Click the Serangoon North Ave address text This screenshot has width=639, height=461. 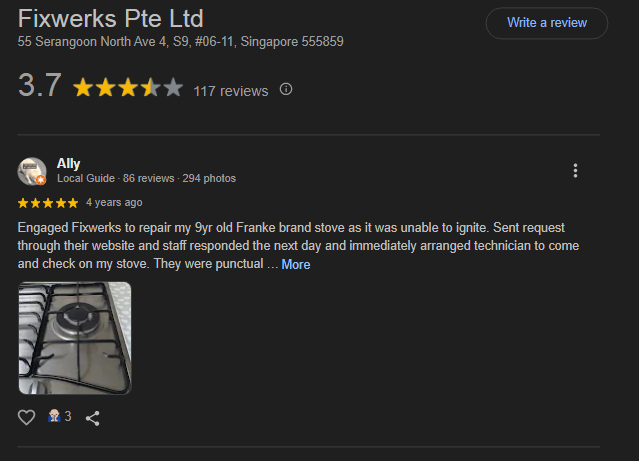pyautogui.click(x=181, y=42)
